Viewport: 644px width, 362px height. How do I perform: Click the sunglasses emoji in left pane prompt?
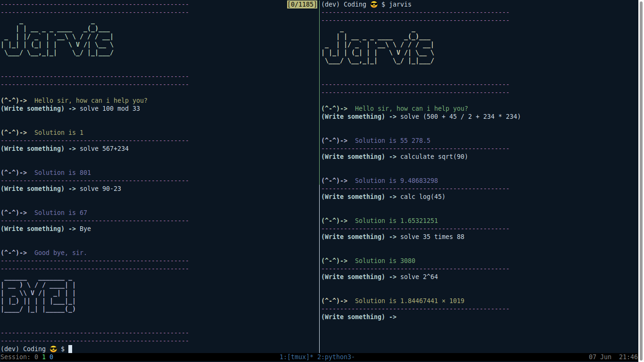[x=53, y=349]
